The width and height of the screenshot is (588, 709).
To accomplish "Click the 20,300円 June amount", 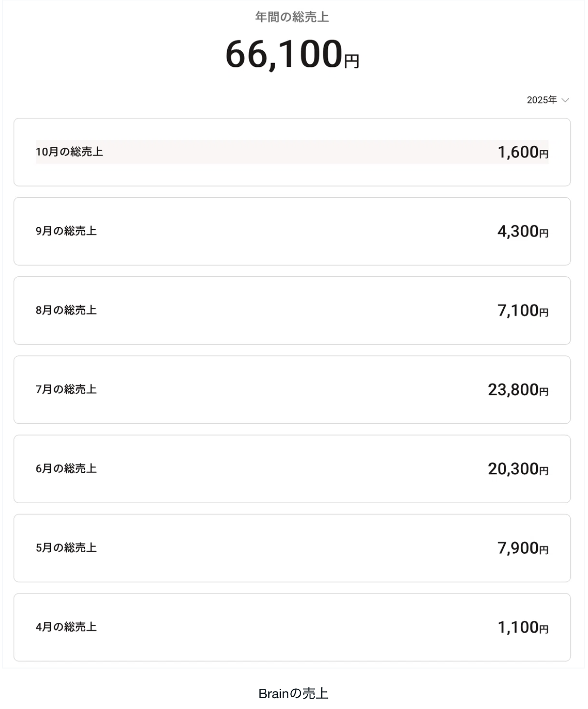I will (x=518, y=468).
